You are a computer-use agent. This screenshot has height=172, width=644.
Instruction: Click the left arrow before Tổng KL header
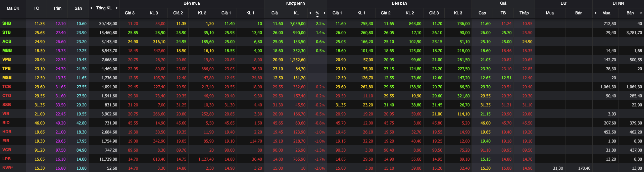point(91,8)
